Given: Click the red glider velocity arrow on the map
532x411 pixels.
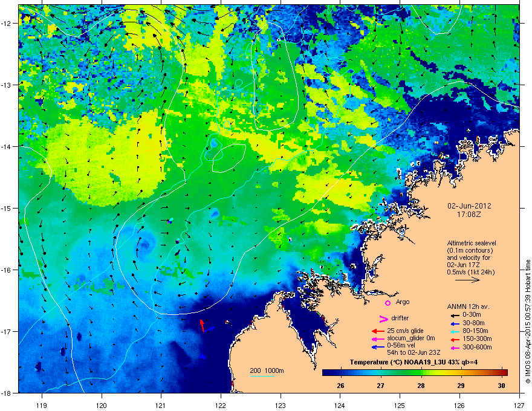Looking at the screenshot, I should (202, 326).
